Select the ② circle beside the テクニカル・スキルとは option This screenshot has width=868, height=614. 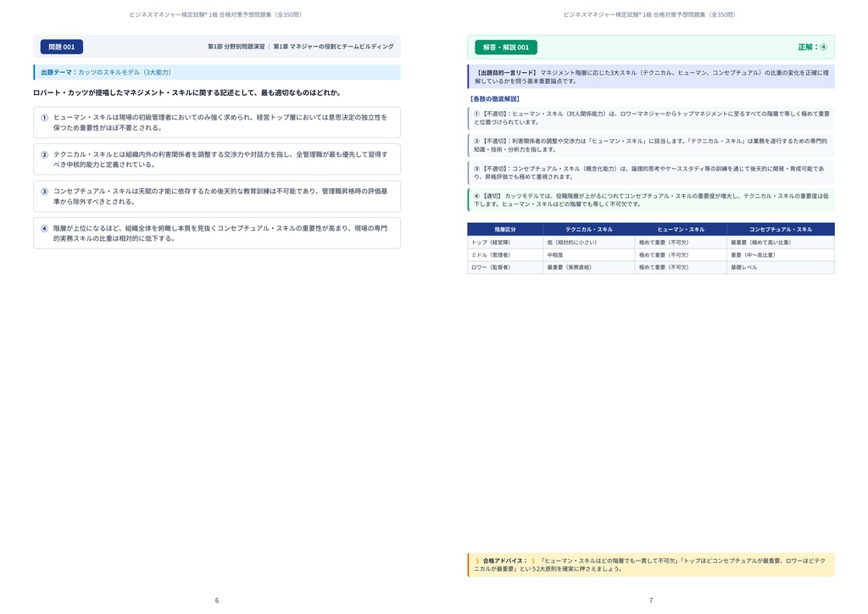(44, 154)
